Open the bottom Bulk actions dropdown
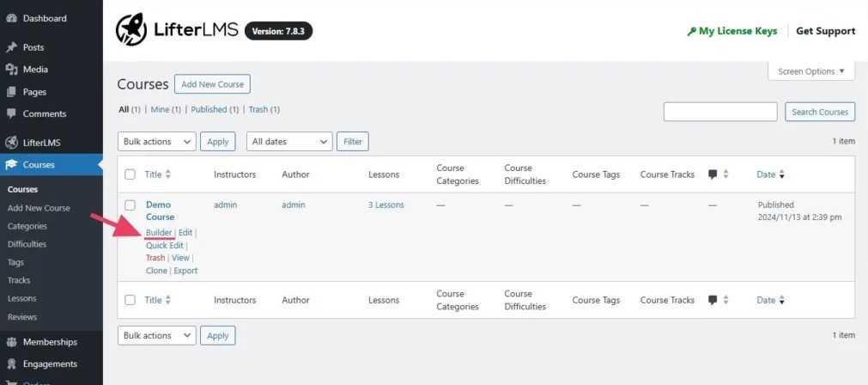The height and width of the screenshot is (385, 868). tap(156, 335)
